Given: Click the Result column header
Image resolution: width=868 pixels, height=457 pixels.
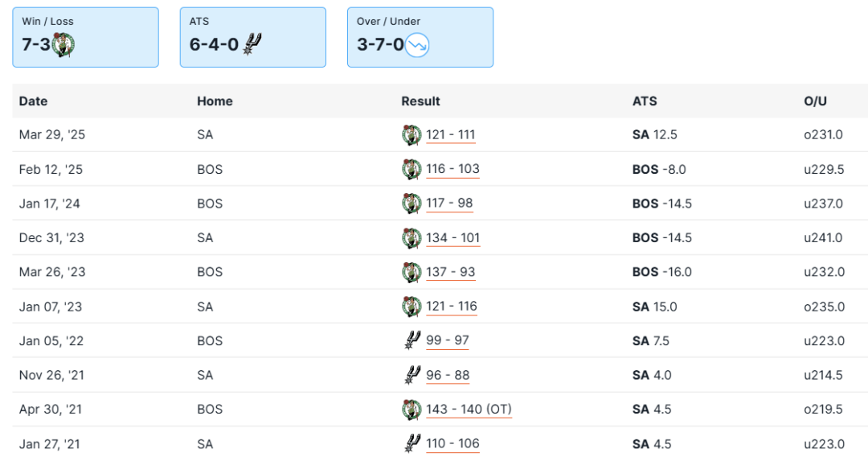Looking at the screenshot, I should click(x=420, y=101).
